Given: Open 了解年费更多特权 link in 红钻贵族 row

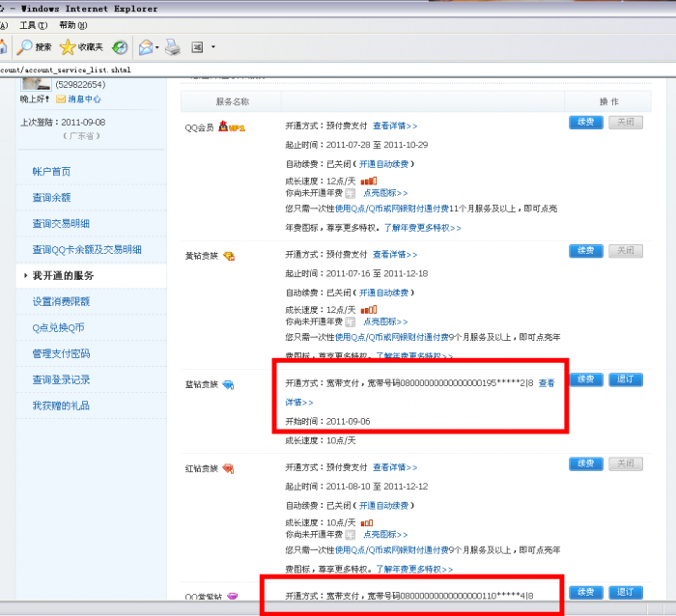Looking at the screenshot, I should point(414,570).
